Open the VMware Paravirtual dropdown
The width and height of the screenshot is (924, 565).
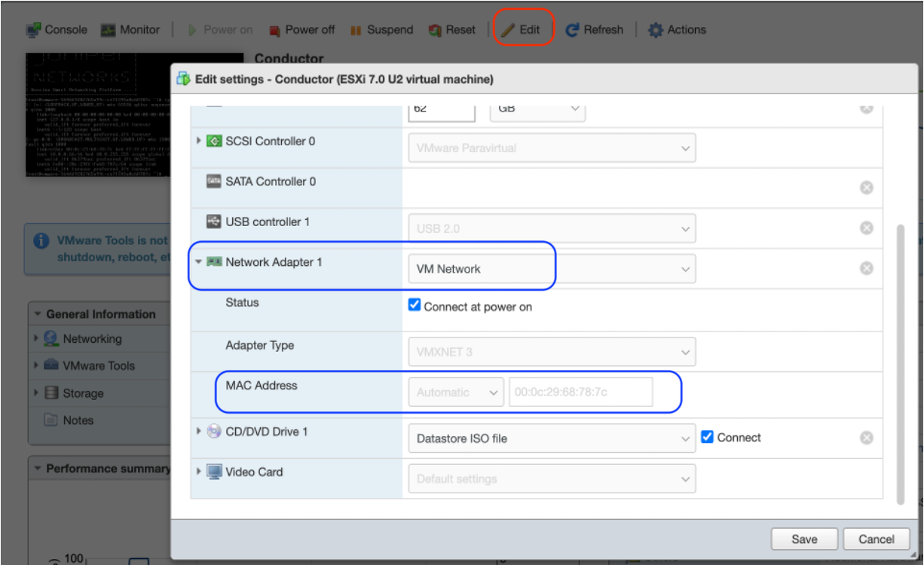click(x=552, y=148)
